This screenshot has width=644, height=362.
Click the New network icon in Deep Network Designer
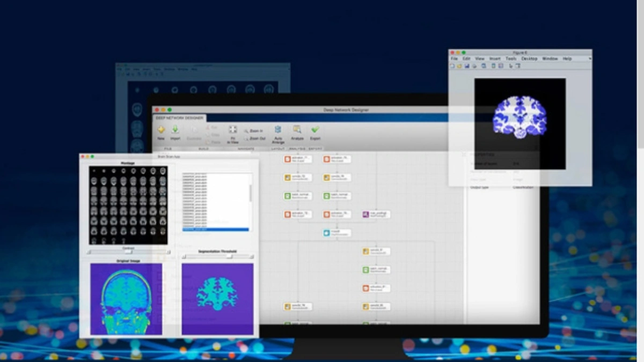pyautogui.click(x=161, y=130)
